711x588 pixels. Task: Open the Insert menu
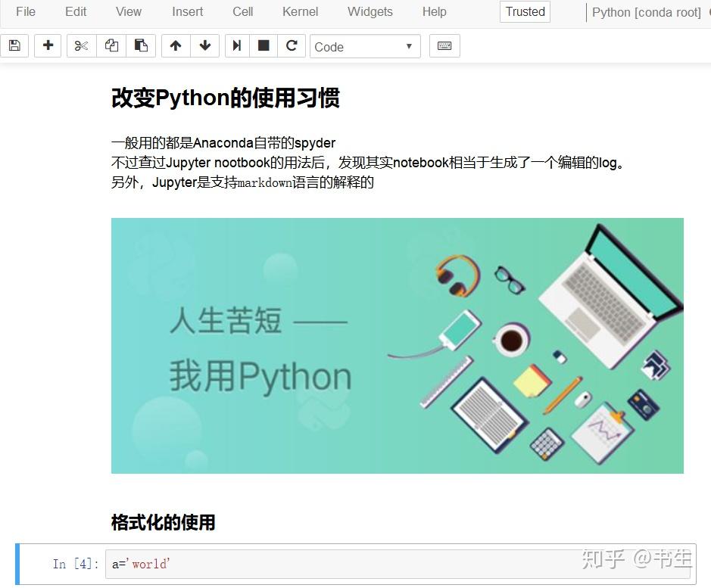pyautogui.click(x=187, y=11)
